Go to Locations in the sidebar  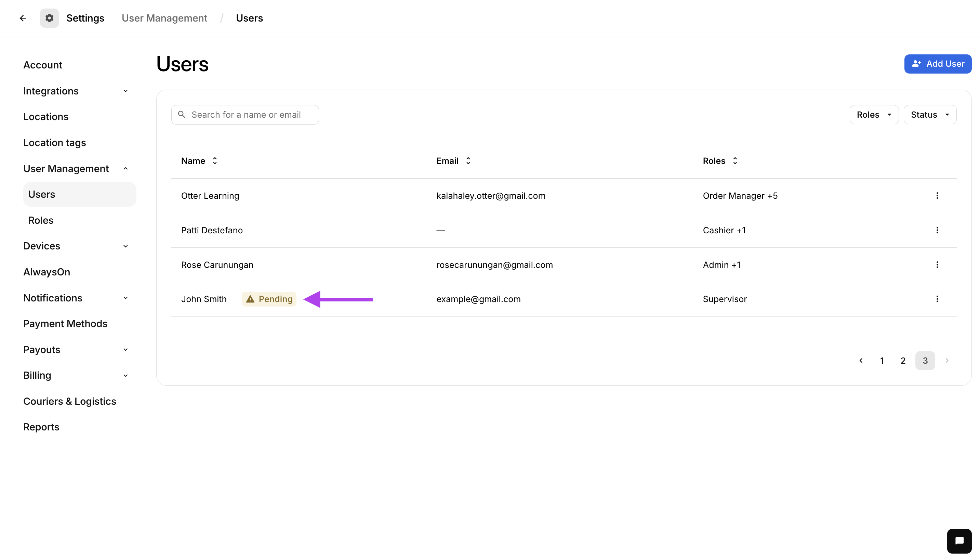(45, 116)
